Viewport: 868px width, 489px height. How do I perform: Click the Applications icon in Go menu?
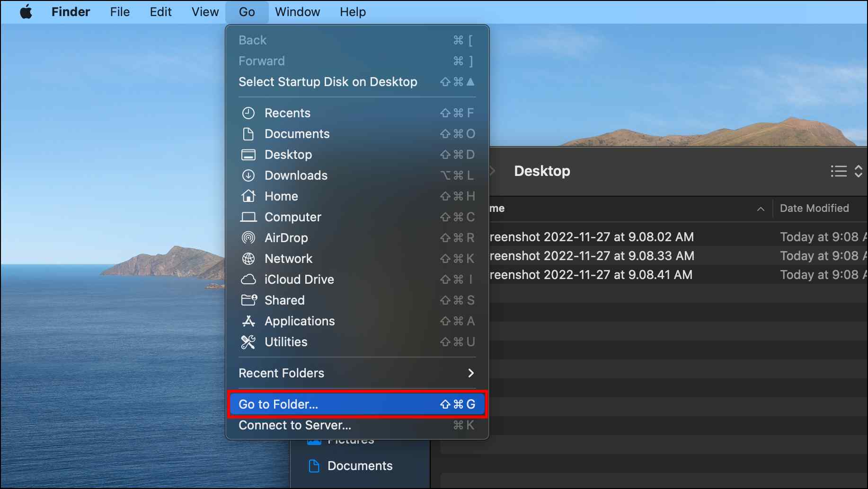[x=248, y=321]
